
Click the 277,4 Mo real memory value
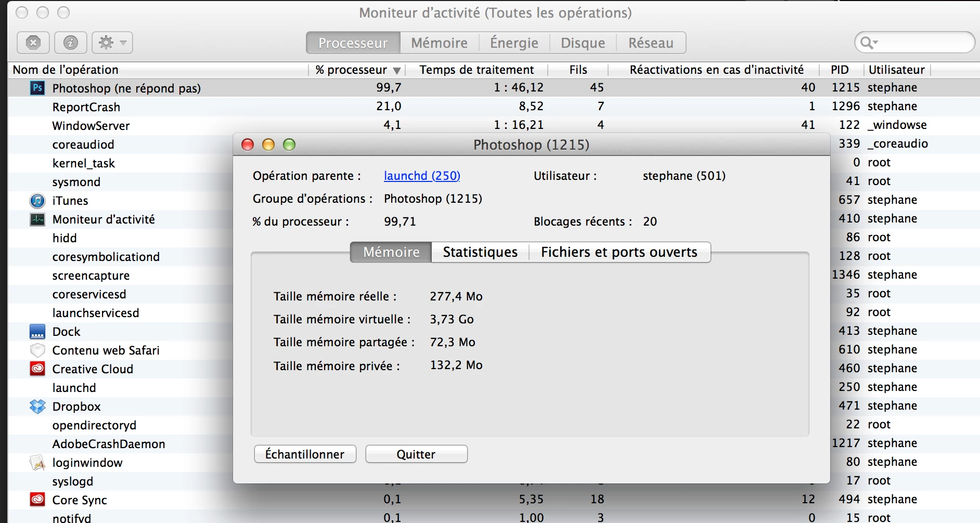coord(456,296)
